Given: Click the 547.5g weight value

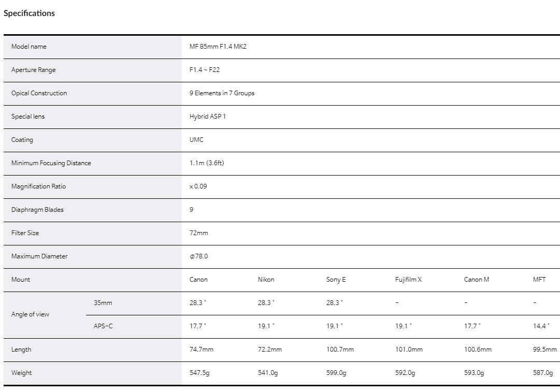Looking at the screenshot, I should click(200, 373).
